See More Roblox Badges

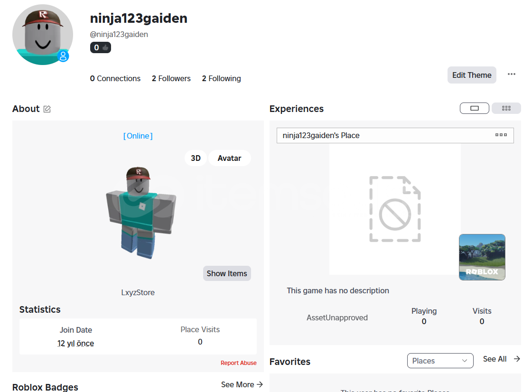click(242, 384)
